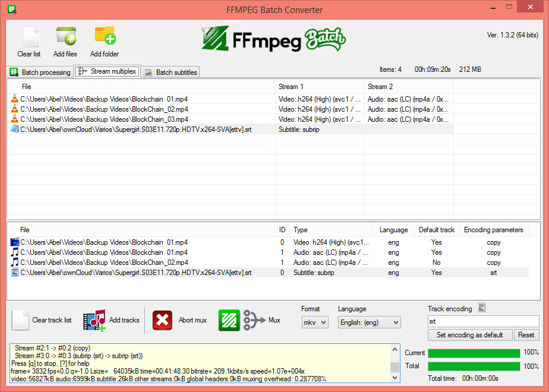549x392 pixels.
Task: Click video track icon in lower track list
Action: coord(15,242)
